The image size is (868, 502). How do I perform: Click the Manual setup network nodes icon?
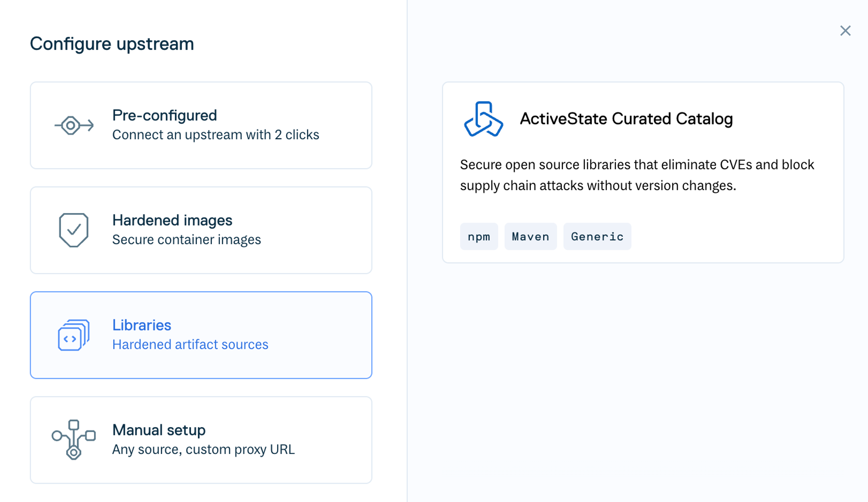tap(74, 440)
